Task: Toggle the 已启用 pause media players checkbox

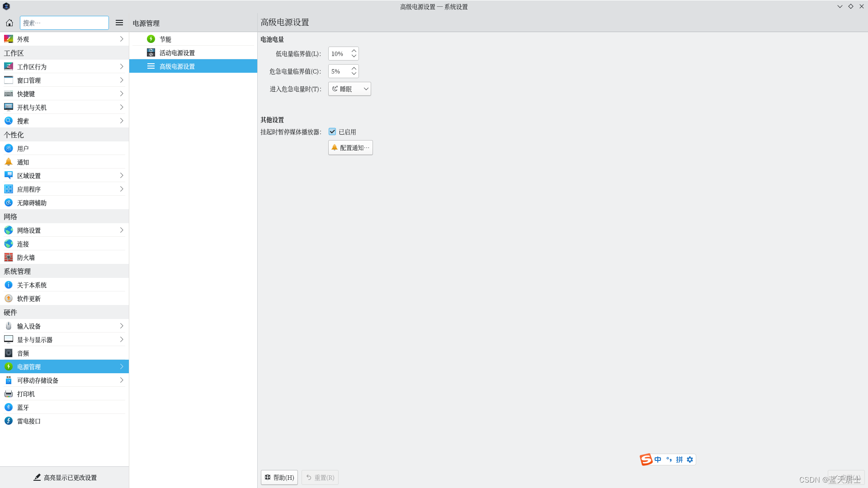Action: 332,131
